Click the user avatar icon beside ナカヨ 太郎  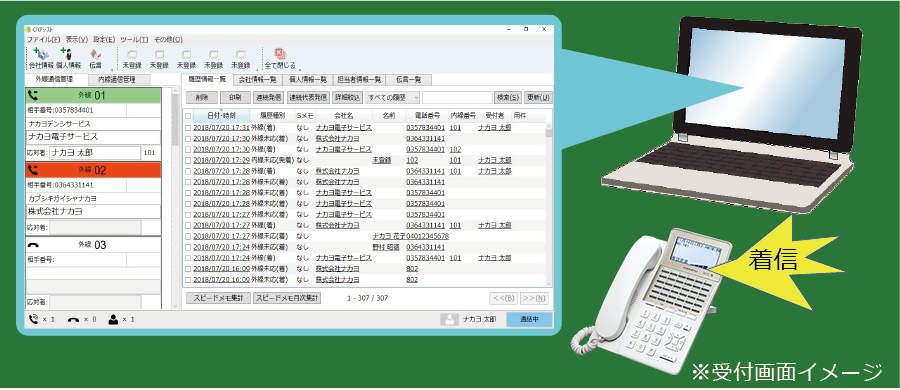449,319
